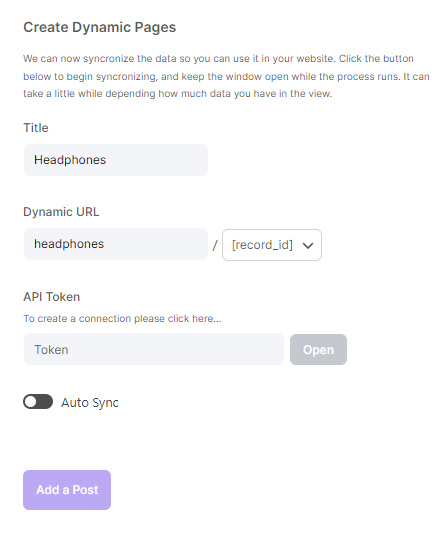Viewport: 444px width, 541px height.
Task: Click the Dynamic URL label text
Action: 61,212
